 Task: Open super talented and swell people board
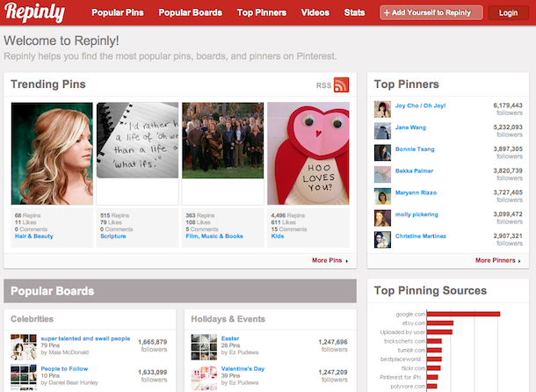[x=85, y=338]
